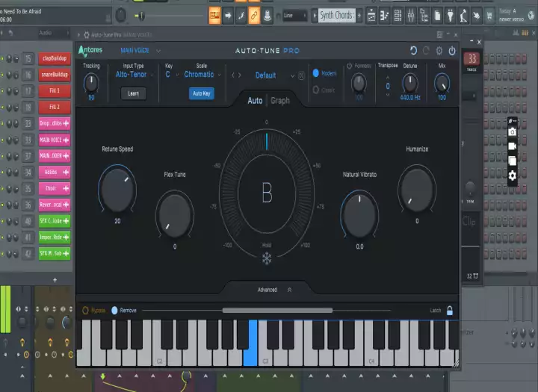Open the Mixer via toolbar icon

point(411,16)
